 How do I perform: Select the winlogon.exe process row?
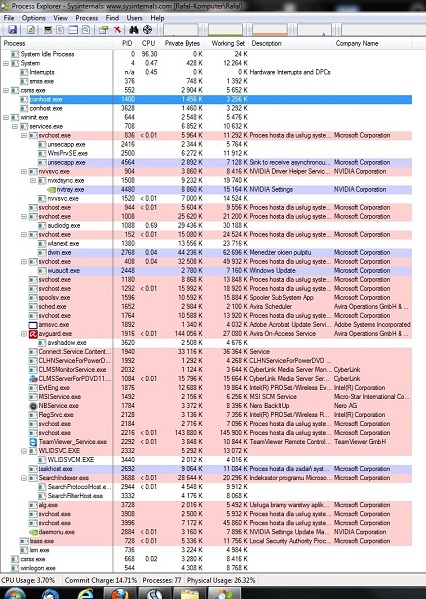pyautogui.click(x=206, y=568)
